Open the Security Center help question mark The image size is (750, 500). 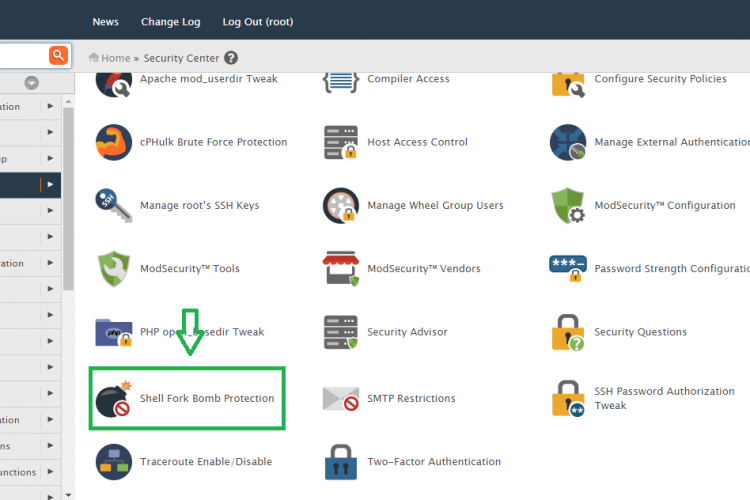point(231,58)
